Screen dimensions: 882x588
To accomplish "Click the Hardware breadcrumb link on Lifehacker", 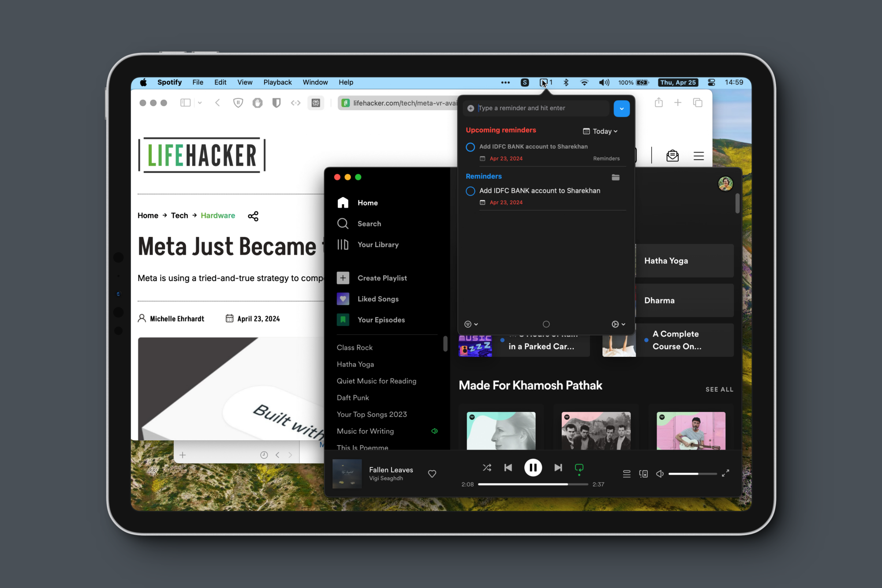I will 218,215.
